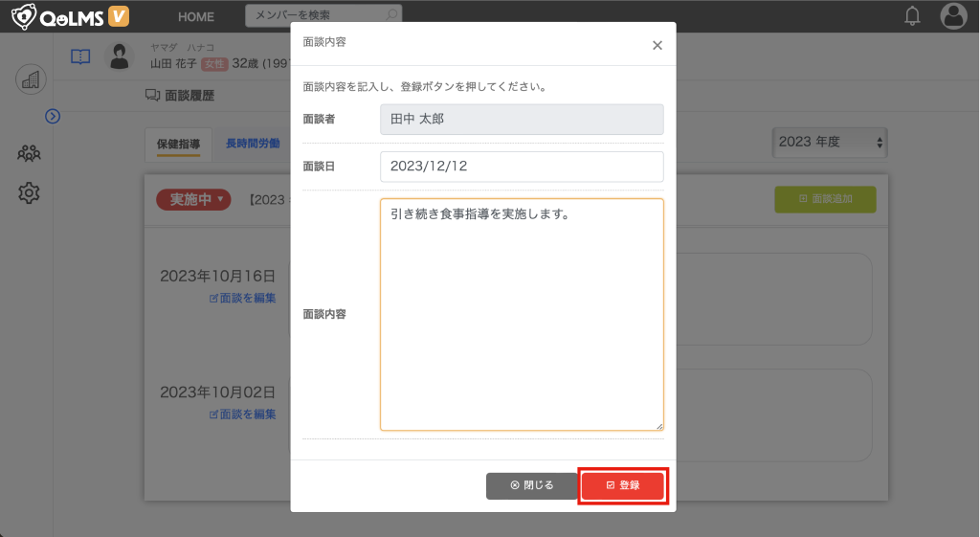
Task: Click the building chart sidebar icon
Action: point(31,79)
